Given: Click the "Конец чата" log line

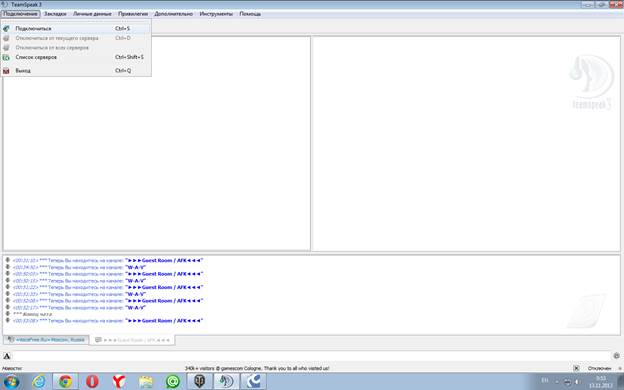Looking at the screenshot, I should (x=32, y=314).
